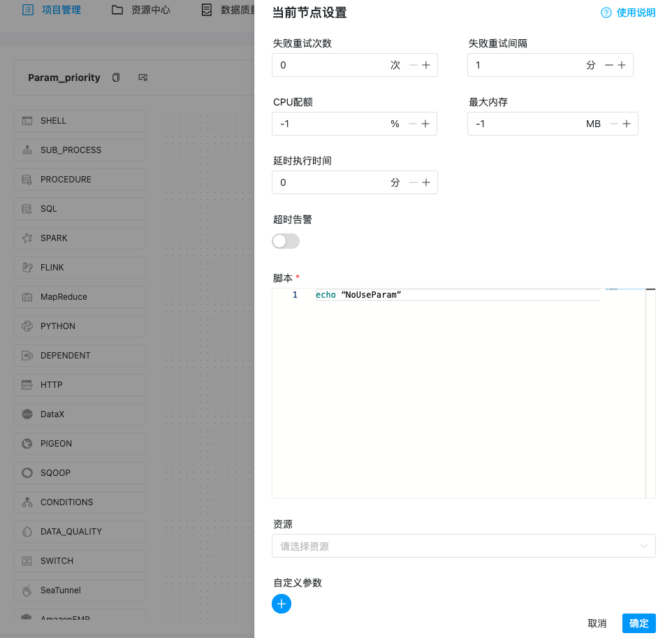
Task: Increase 最大内存 with plus
Action: click(x=627, y=124)
